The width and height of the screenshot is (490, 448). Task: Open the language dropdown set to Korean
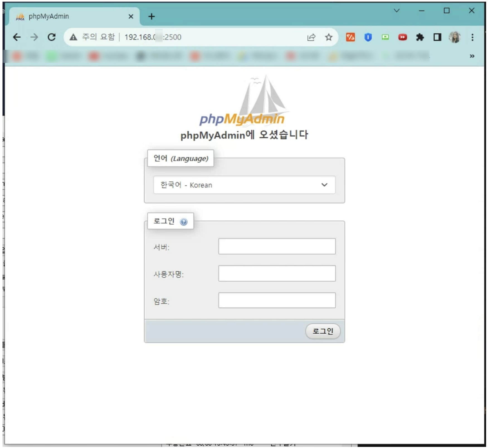pyautogui.click(x=244, y=185)
